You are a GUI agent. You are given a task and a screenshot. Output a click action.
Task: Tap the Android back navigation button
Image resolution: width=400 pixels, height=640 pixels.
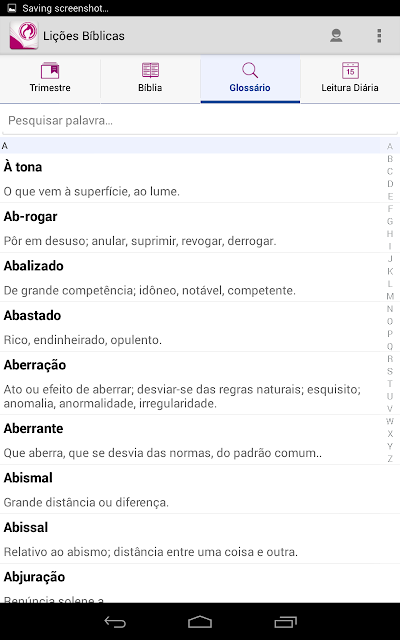click(x=115, y=622)
